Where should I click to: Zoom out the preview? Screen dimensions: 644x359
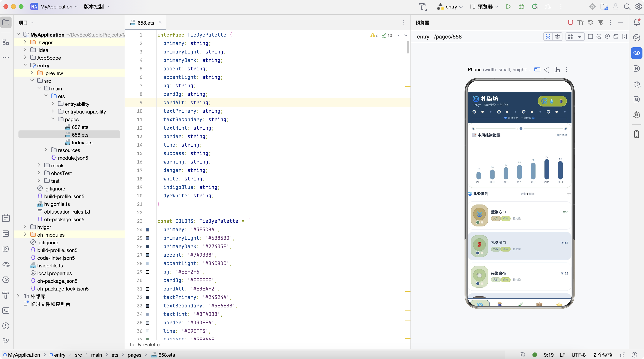(599, 37)
